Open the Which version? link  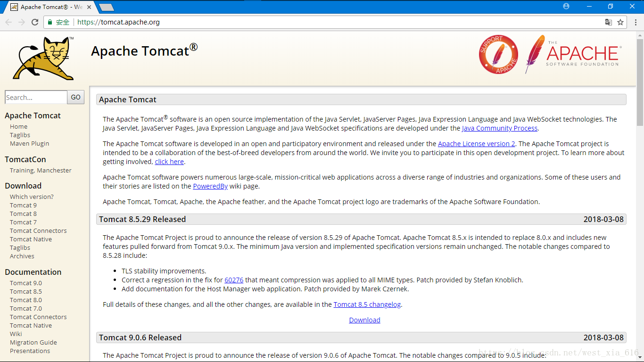(32, 197)
